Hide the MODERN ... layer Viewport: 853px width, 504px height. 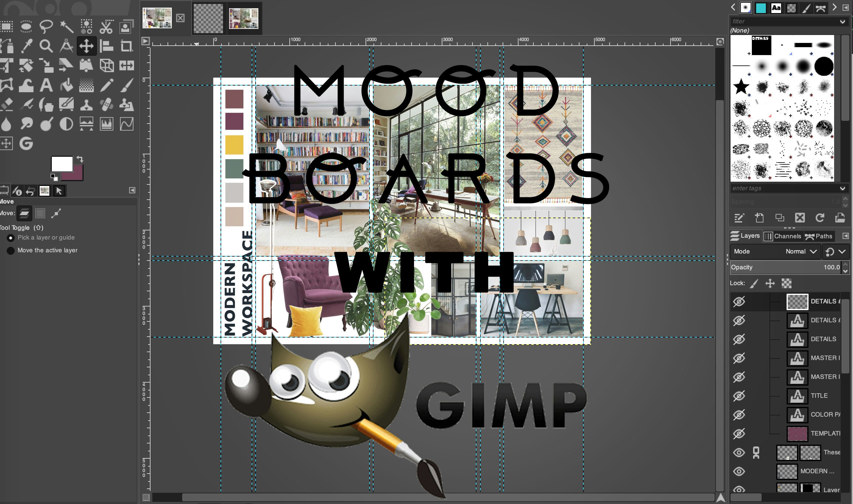coord(739,471)
